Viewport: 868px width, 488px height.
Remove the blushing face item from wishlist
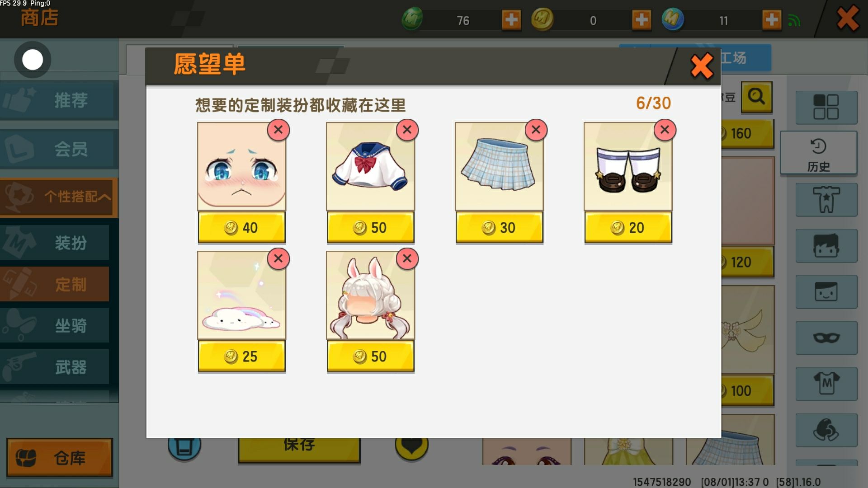pos(278,130)
